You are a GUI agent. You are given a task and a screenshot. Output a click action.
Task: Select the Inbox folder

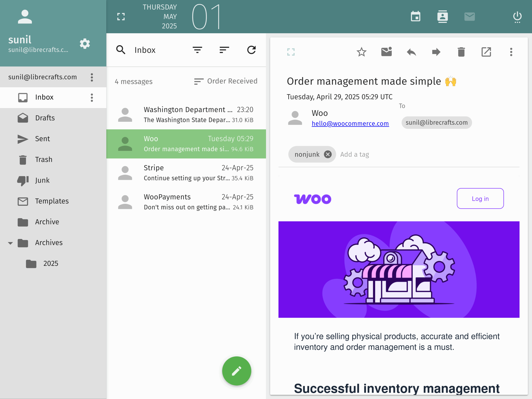click(x=53, y=97)
